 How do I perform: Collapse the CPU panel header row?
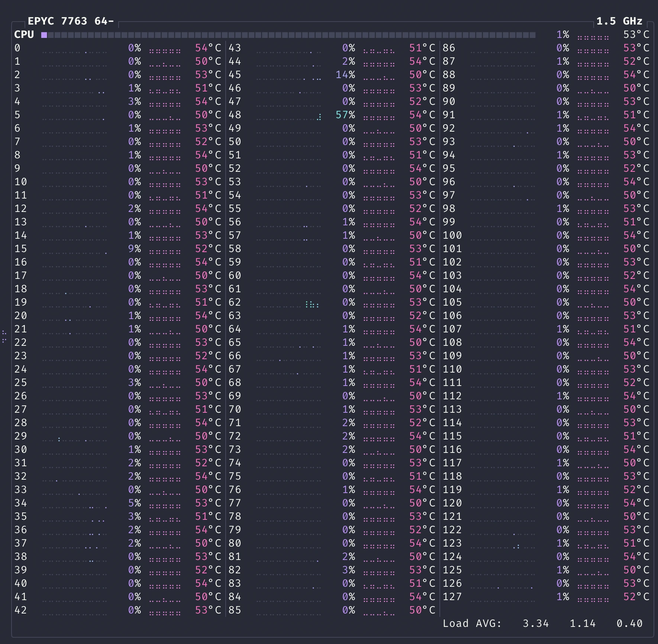(x=23, y=35)
